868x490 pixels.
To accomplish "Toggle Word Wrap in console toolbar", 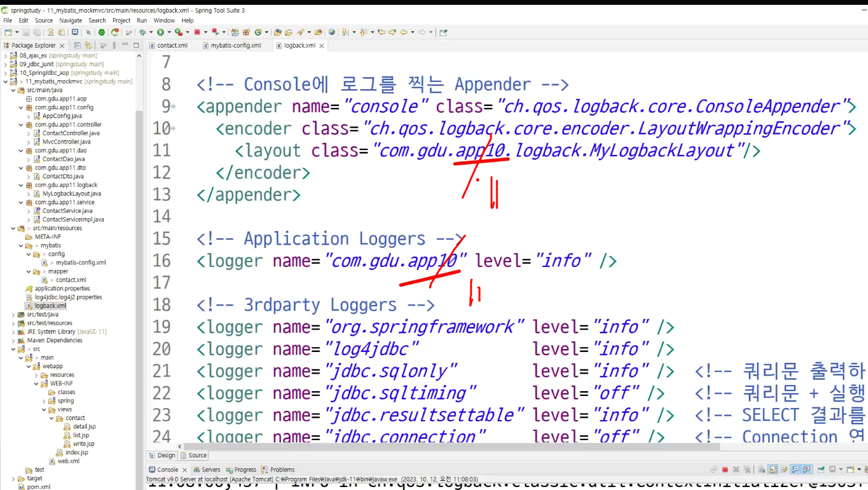I will pos(784,470).
